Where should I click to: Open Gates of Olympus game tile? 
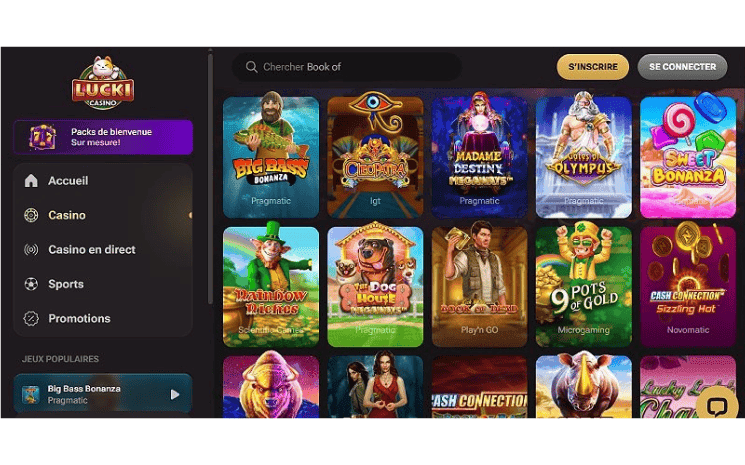click(583, 157)
